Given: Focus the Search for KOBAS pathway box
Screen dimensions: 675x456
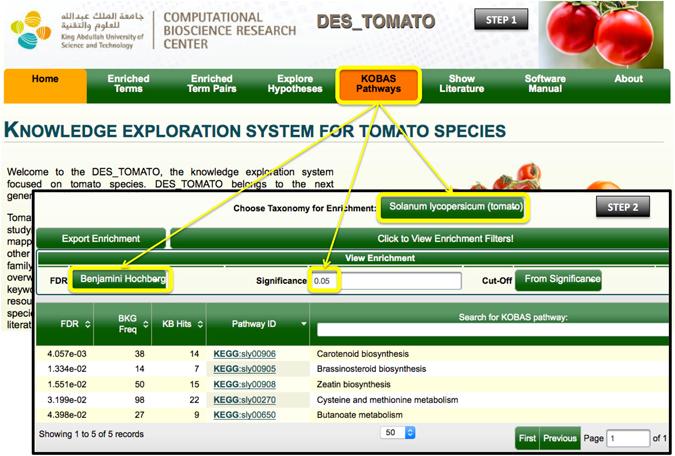Looking at the screenshot, I should pos(493,330).
